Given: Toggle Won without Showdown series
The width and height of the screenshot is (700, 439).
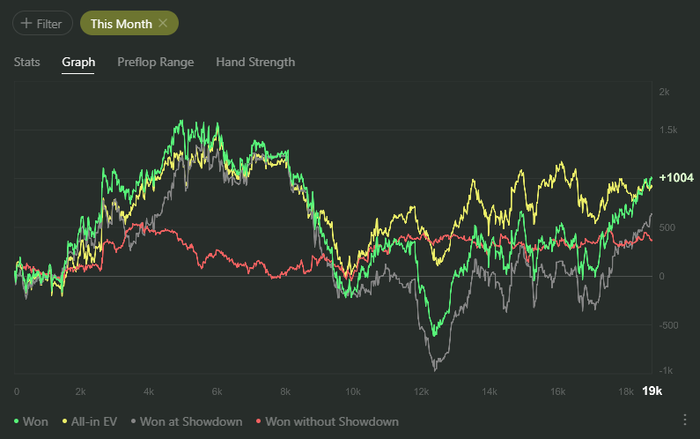Looking at the screenshot, I should (x=332, y=422).
